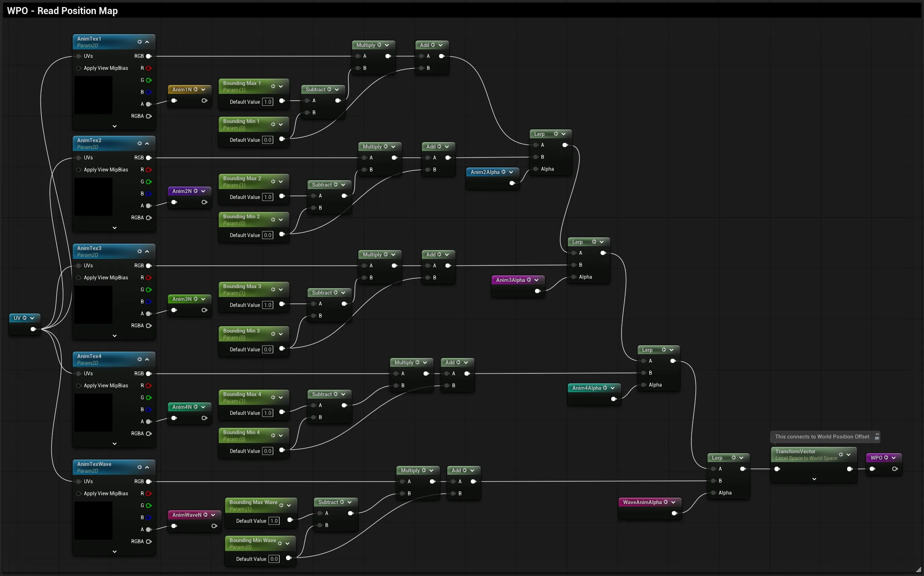Click the preview icon on AnimTex1 header
The image size is (924, 576).
coord(139,42)
